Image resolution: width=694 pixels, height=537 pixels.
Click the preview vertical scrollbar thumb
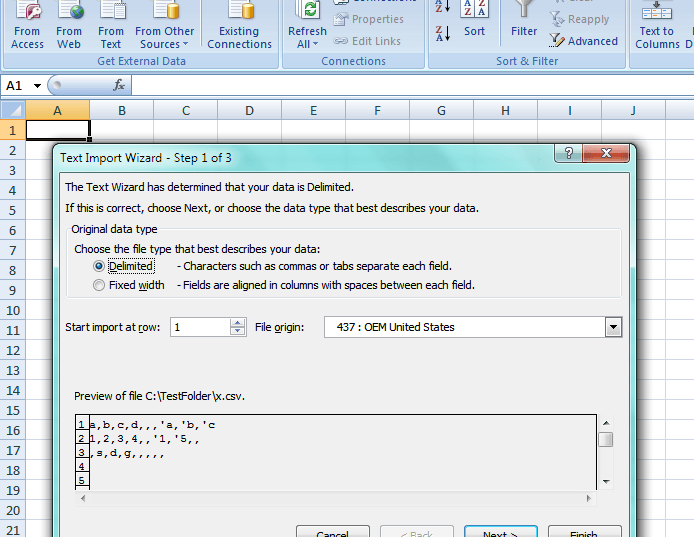point(605,439)
